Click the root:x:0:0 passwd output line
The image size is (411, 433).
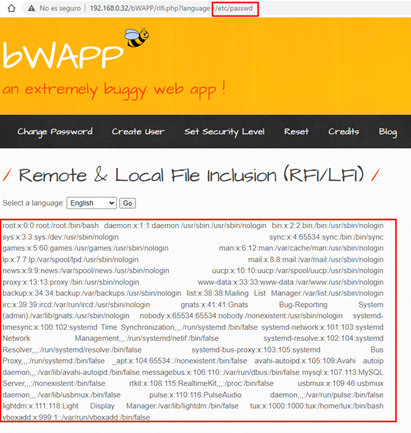pyautogui.click(x=51, y=226)
